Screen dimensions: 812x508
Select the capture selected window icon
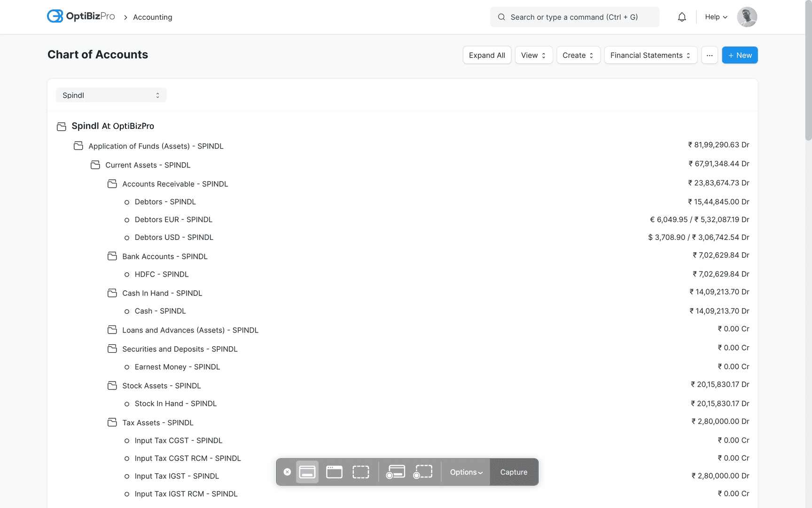point(334,472)
